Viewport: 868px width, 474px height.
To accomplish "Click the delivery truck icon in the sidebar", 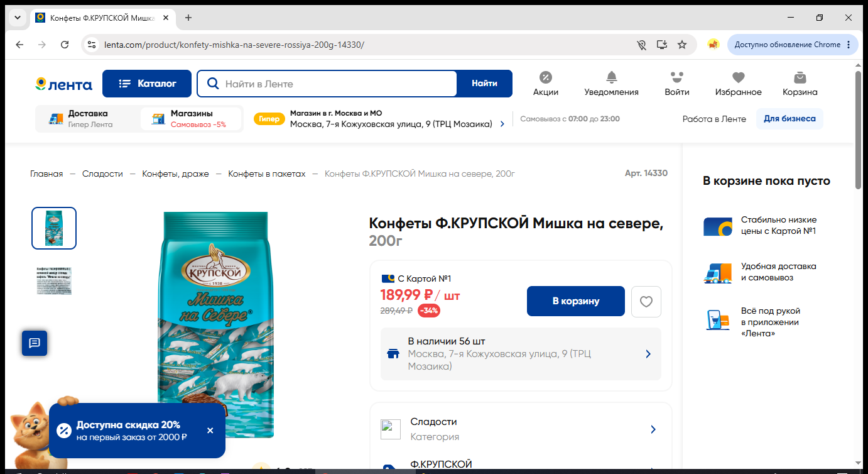I will (717, 272).
